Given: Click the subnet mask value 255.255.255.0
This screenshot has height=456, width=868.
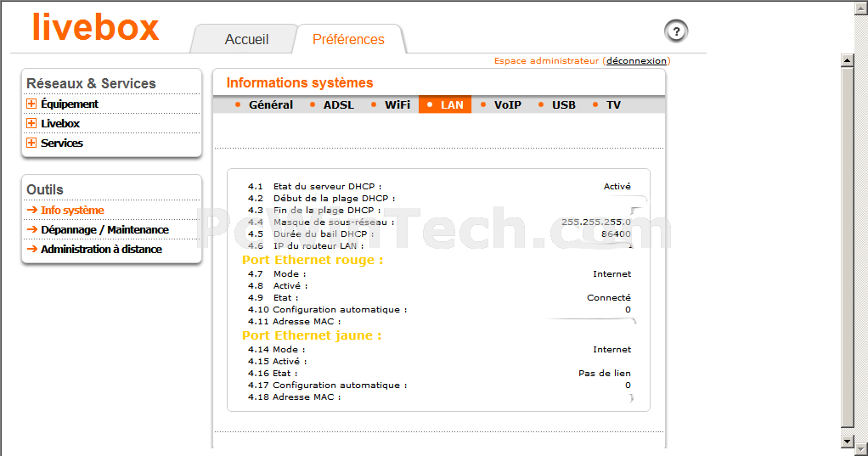Looking at the screenshot, I should tap(596, 222).
